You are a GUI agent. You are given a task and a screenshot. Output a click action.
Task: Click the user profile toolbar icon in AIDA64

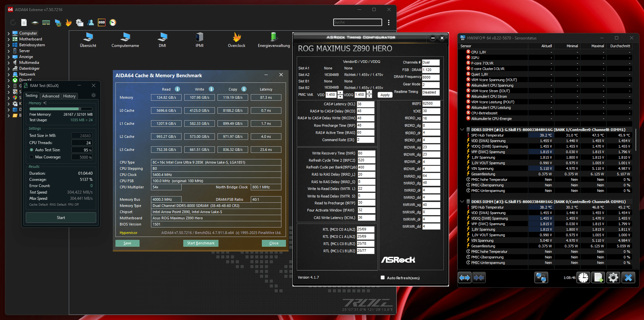click(91, 22)
